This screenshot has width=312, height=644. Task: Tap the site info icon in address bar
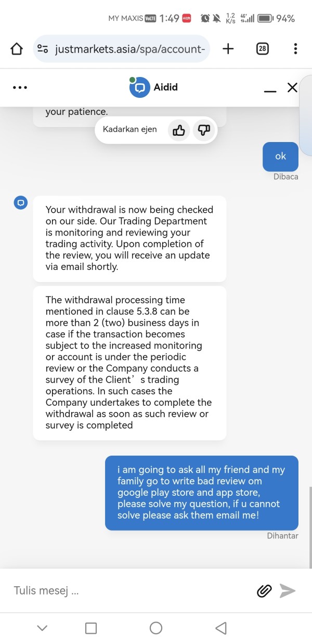[x=43, y=49]
